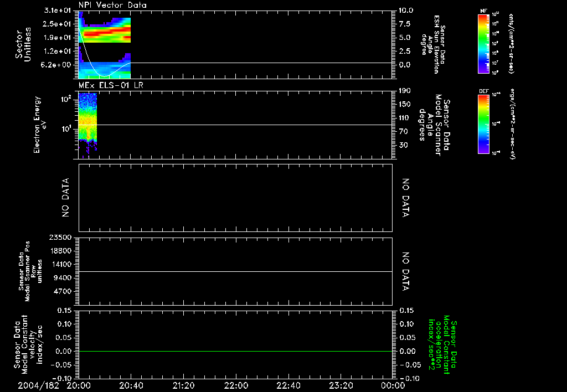Click the 23500 scanner position tick value
The height and width of the screenshot is (392, 567).
point(60,237)
